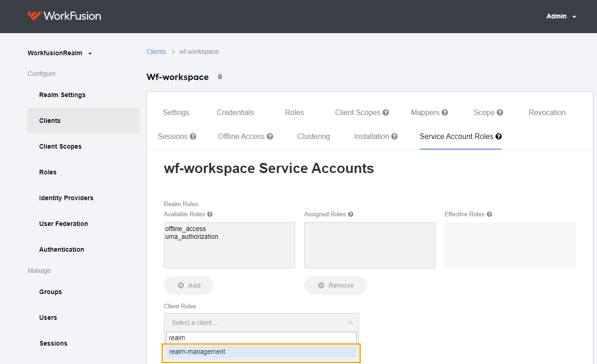Image resolution: width=597 pixels, height=364 pixels.
Task: Switch to the Credentials tab
Action: [235, 112]
